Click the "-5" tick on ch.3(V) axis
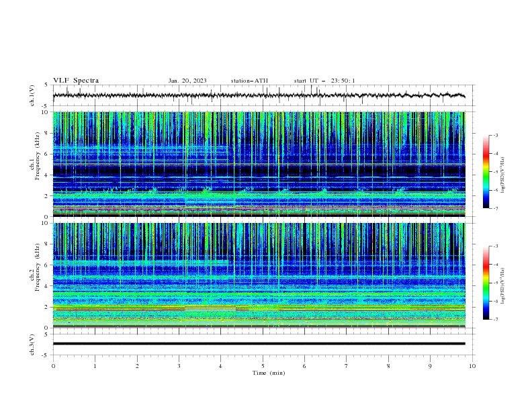 click(46, 355)
